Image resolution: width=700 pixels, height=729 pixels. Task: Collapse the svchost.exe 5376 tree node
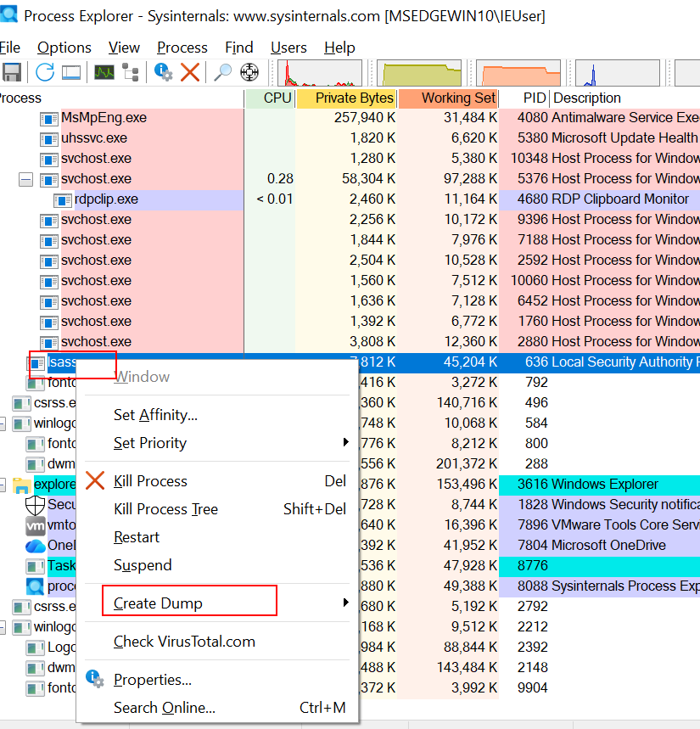click(26, 179)
